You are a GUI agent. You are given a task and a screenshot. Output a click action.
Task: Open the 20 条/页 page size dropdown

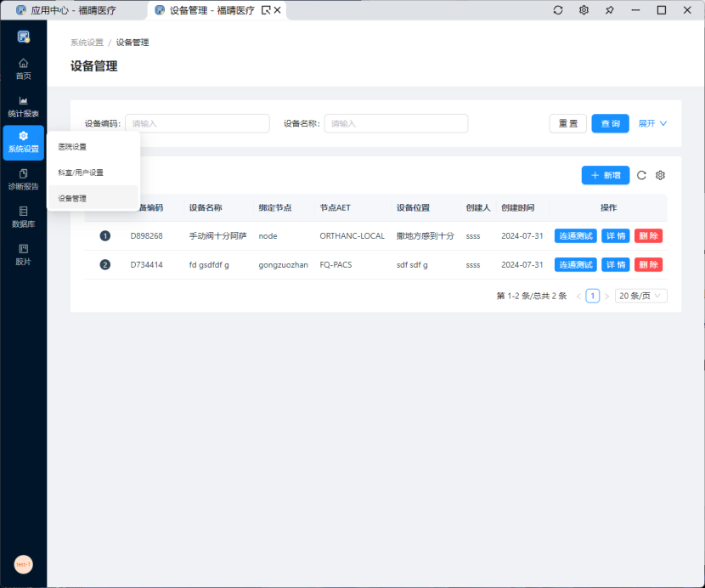click(x=641, y=296)
